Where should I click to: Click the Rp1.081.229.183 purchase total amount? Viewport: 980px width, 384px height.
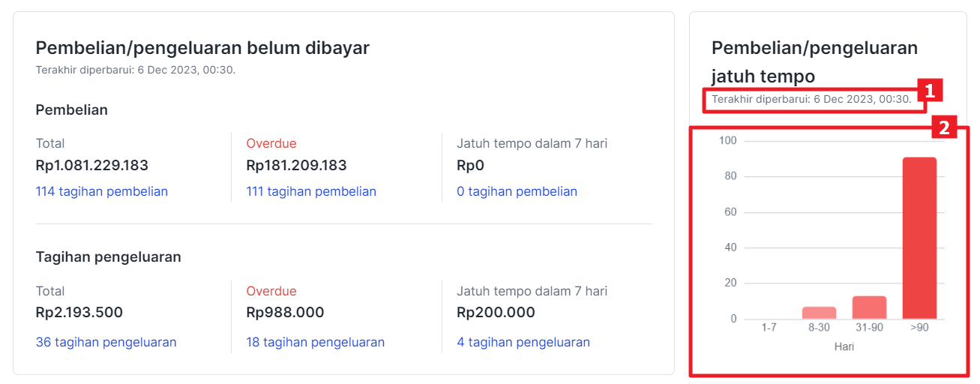(x=92, y=165)
